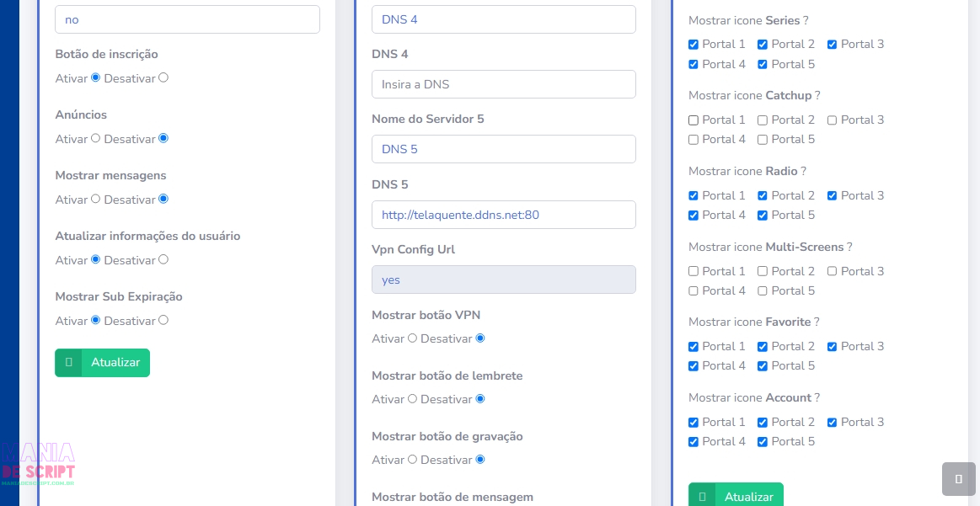Click the server name field containing DNS 4
The image size is (980, 506).
point(504,19)
